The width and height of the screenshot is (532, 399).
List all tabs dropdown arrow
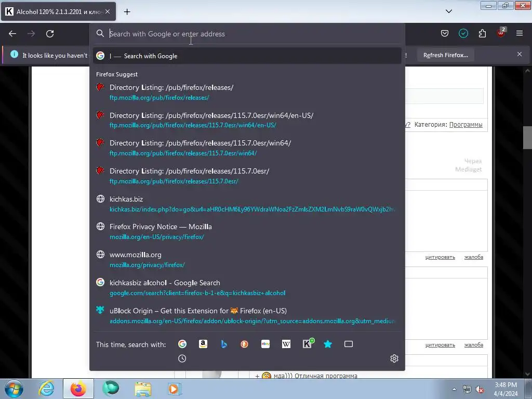click(449, 11)
